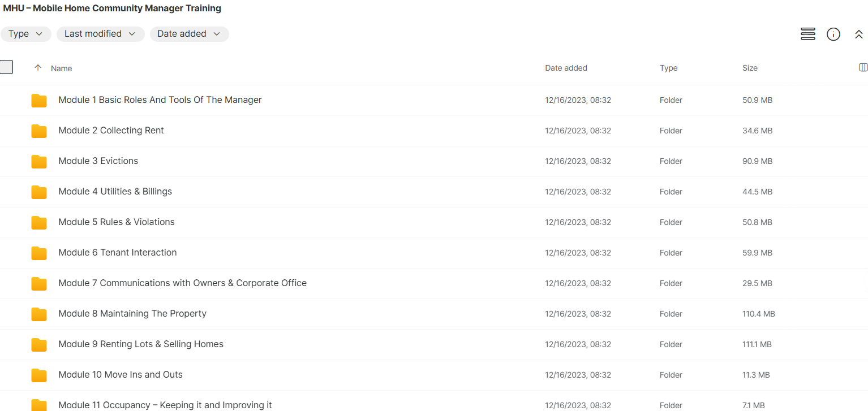Open the info details panel icon
Image resolution: width=868 pixels, height=411 pixels.
[x=833, y=34]
